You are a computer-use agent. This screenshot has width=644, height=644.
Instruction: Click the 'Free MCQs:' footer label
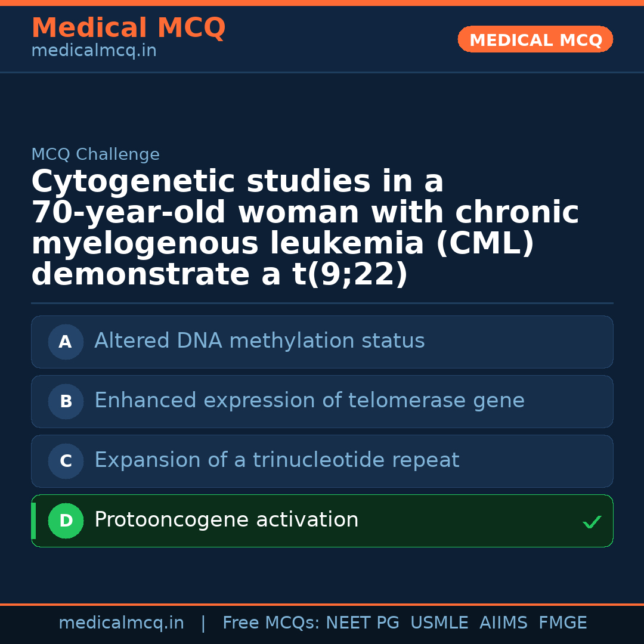[271, 623]
